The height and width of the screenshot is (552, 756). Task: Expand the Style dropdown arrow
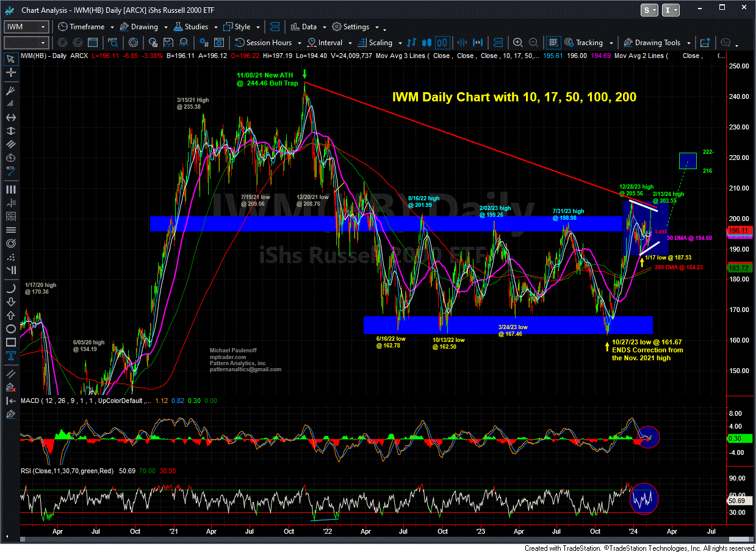257,27
